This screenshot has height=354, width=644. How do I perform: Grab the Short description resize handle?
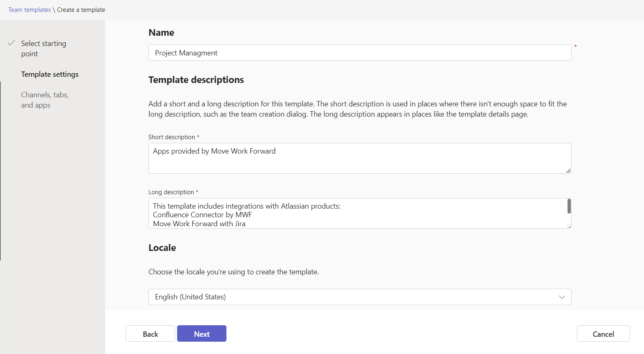568,170
